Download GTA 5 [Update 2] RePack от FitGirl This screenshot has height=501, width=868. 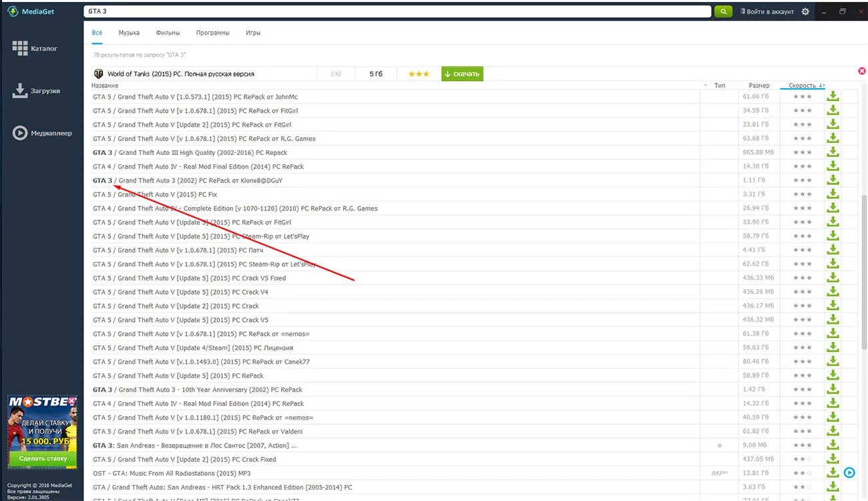[833, 125]
